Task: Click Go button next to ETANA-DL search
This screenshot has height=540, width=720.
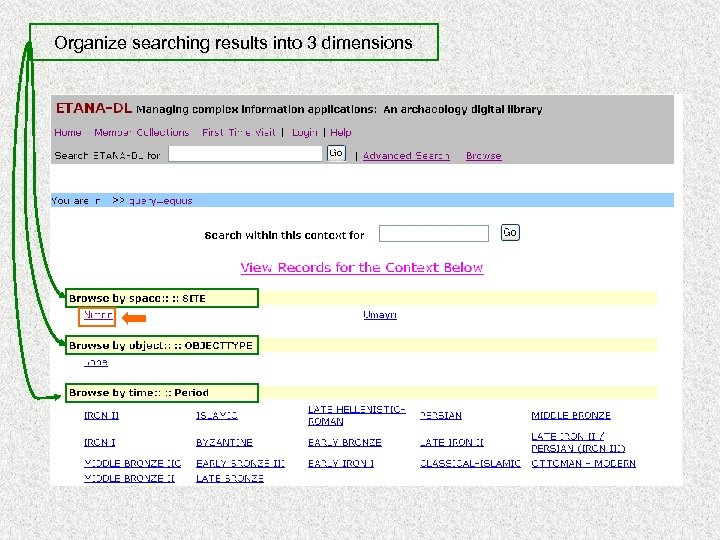Action: click(336, 153)
